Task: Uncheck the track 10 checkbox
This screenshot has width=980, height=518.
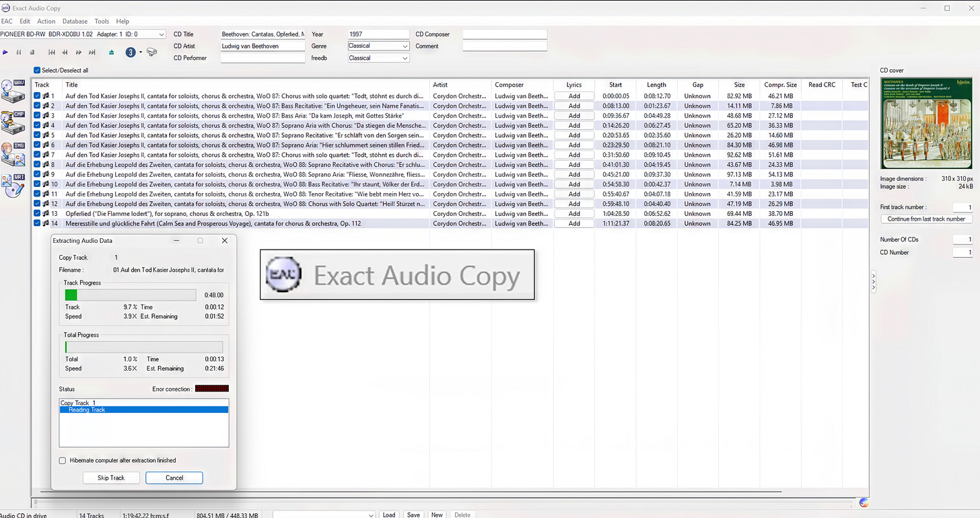Action: [38, 184]
